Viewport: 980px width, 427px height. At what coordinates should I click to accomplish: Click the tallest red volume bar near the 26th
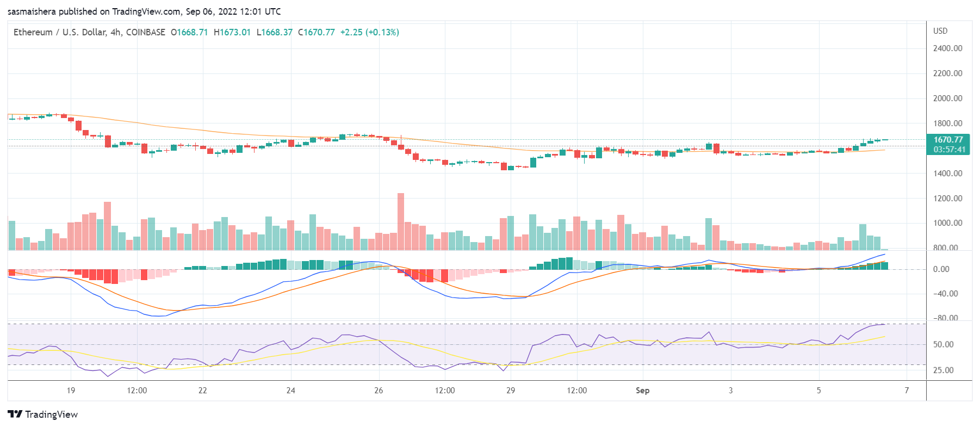401,221
